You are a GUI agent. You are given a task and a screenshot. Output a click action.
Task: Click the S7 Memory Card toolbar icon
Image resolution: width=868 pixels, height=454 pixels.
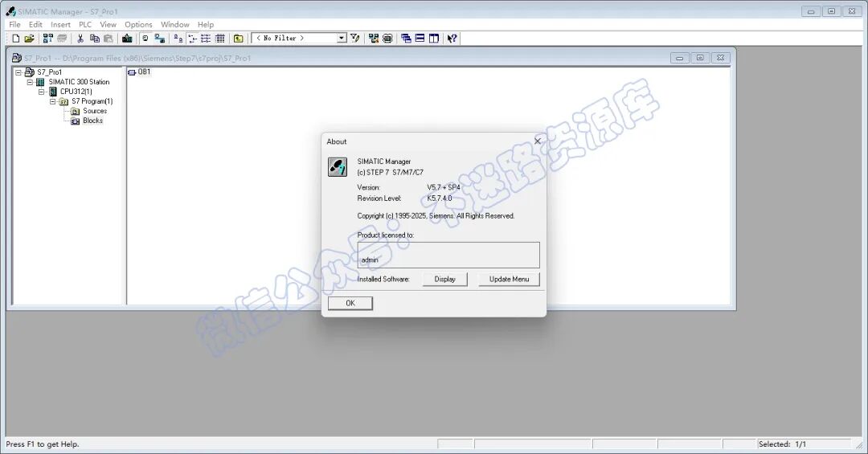click(62, 39)
